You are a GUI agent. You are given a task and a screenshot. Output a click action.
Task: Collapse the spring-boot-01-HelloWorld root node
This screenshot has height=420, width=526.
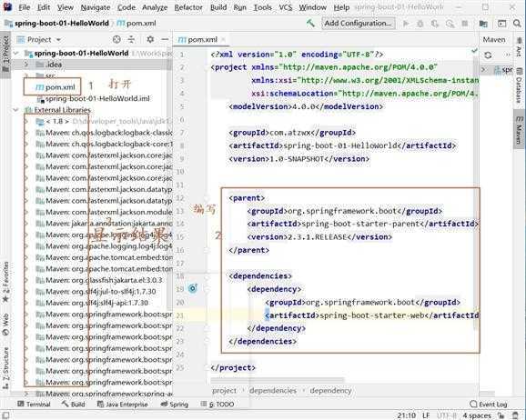point(15,53)
